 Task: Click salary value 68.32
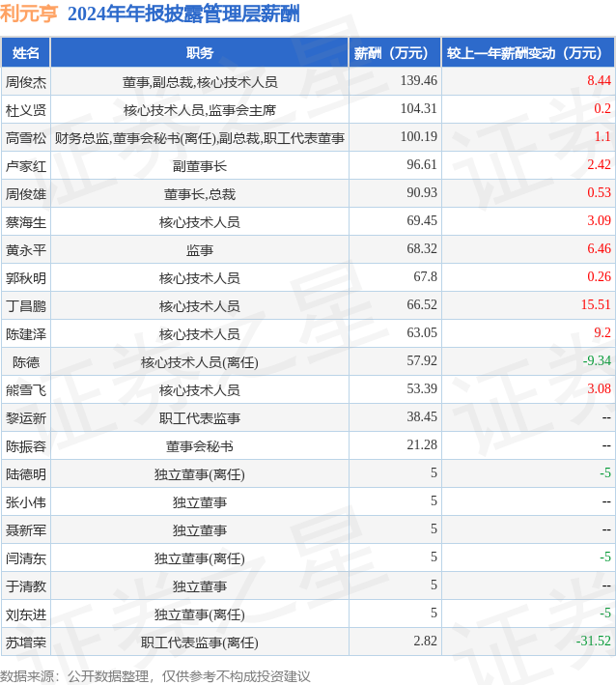[422, 248]
